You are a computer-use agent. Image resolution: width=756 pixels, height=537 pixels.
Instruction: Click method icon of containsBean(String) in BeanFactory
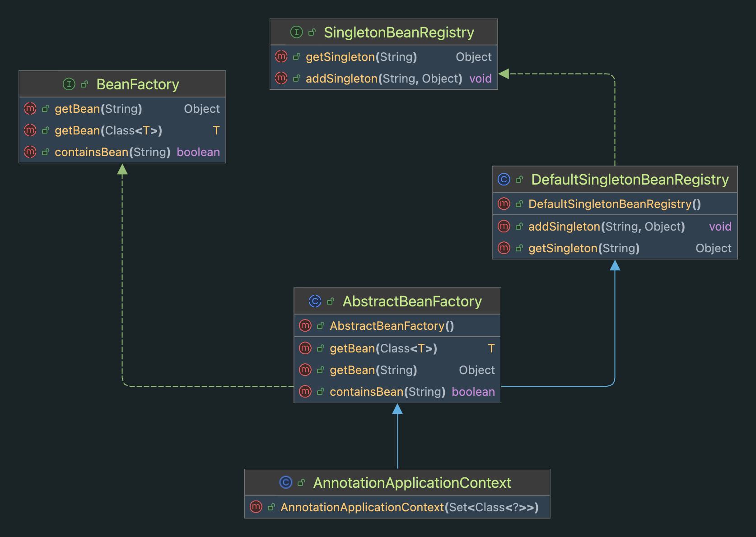(30, 152)
